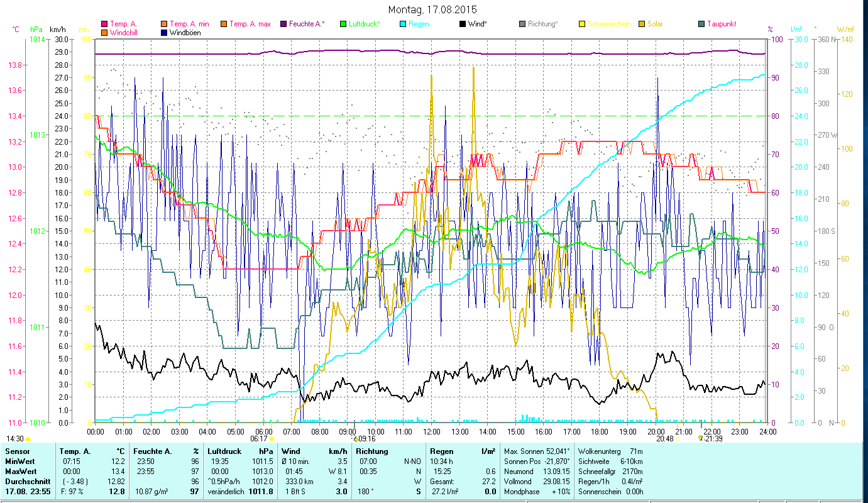
Task: Click the marker icon at 09:16
Action: [x=355, y=439]
